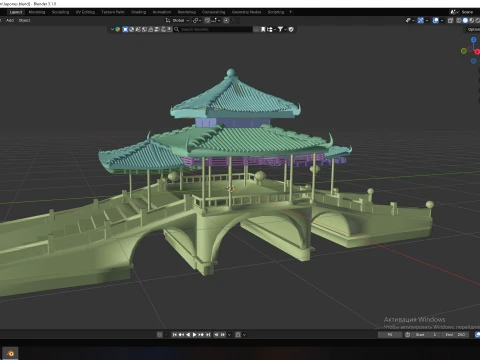Click the Scene name field

coord(469,12)
